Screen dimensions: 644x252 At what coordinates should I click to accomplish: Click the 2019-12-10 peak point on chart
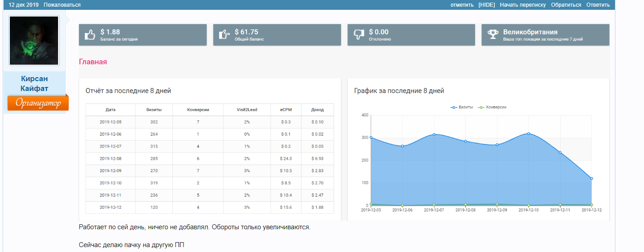pyautogui.click(x=528, y=133)
